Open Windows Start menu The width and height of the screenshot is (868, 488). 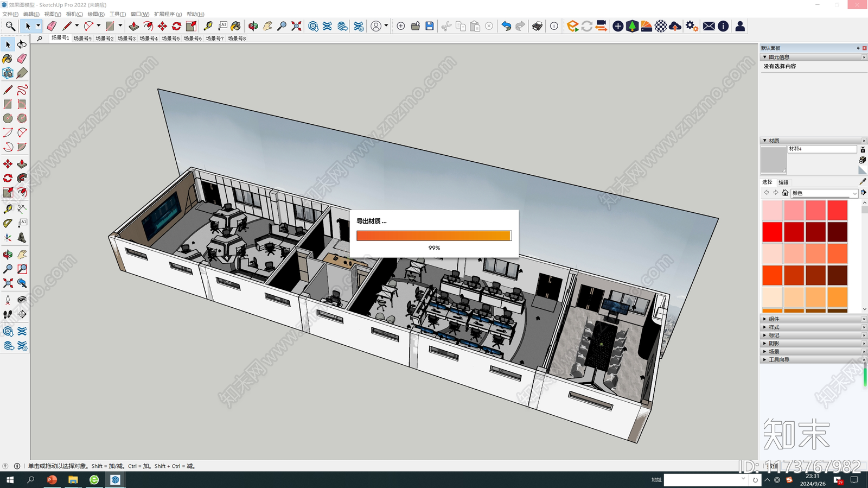(10, 480)
